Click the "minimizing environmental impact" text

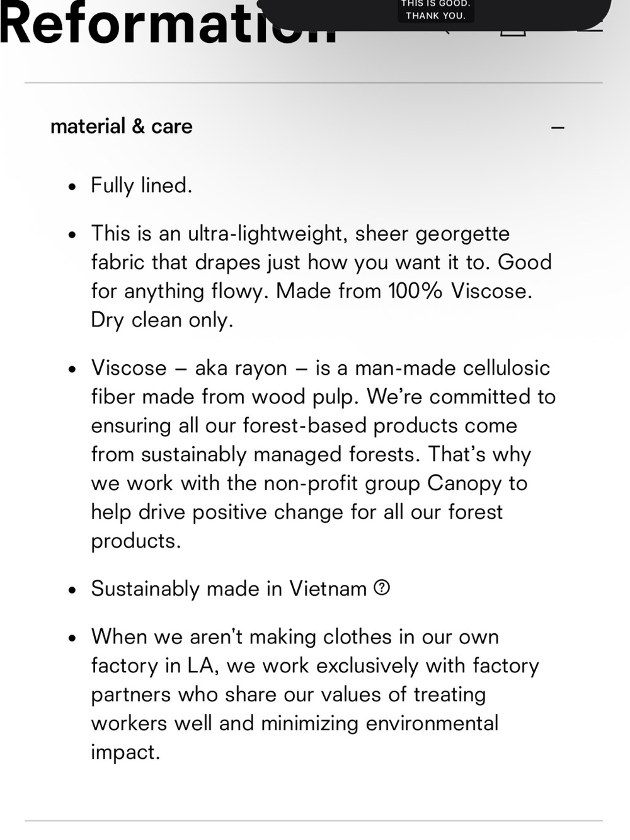[x=294, y=738]
